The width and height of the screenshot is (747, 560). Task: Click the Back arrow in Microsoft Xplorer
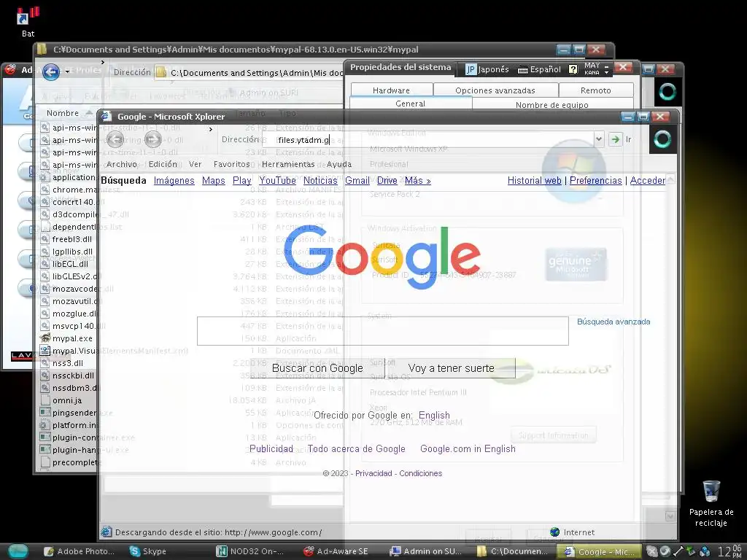pos(115,139)
